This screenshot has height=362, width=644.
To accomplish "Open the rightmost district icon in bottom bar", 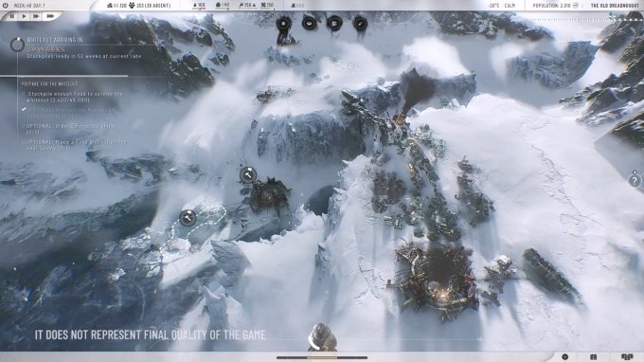I will 627,357.
